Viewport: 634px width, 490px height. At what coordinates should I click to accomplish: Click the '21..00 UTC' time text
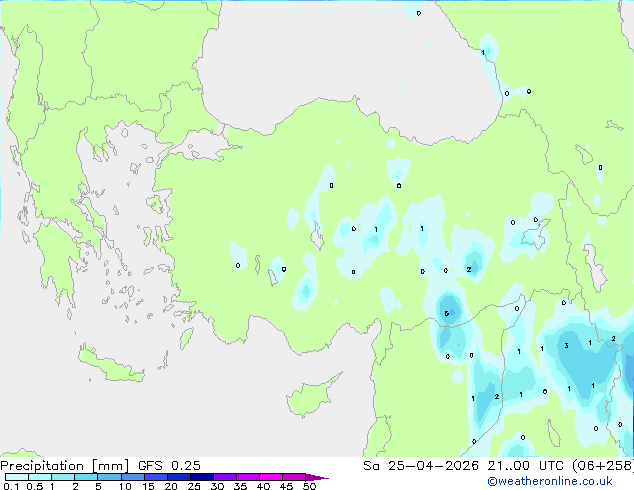pos(526,466)
